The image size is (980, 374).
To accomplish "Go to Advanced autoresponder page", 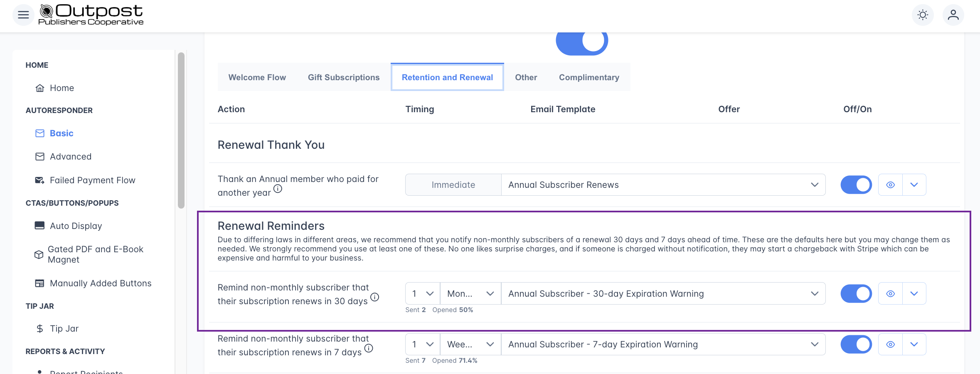I will [70, 157].
